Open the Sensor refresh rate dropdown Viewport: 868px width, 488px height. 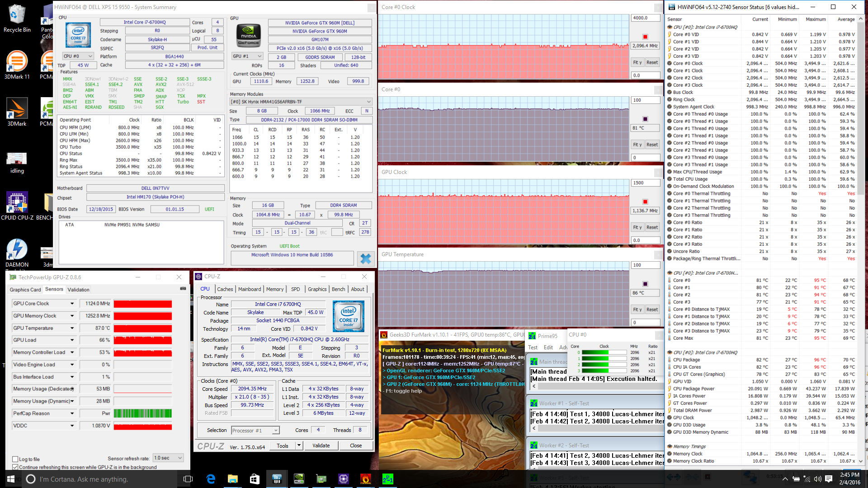pyautogui.click(x=168, y=458)
